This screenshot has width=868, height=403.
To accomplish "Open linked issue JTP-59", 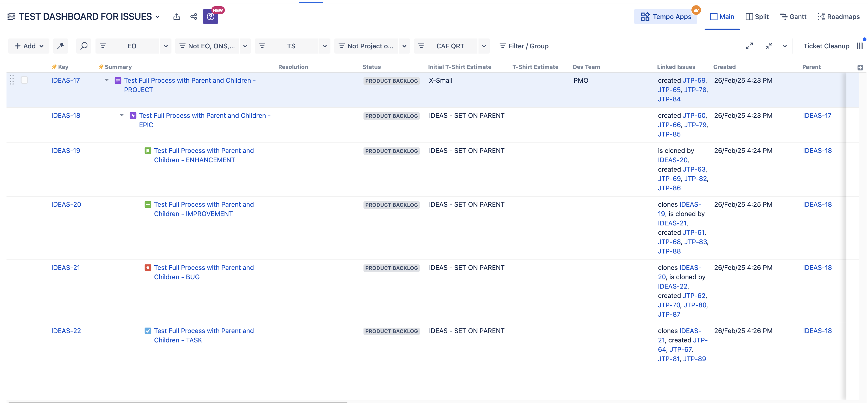I will pos(694,80).
